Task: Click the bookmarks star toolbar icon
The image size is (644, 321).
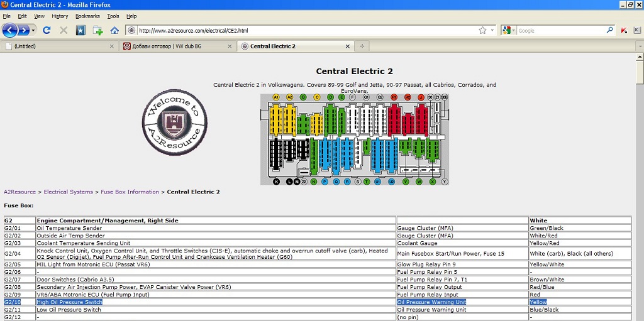Action: 80,30
